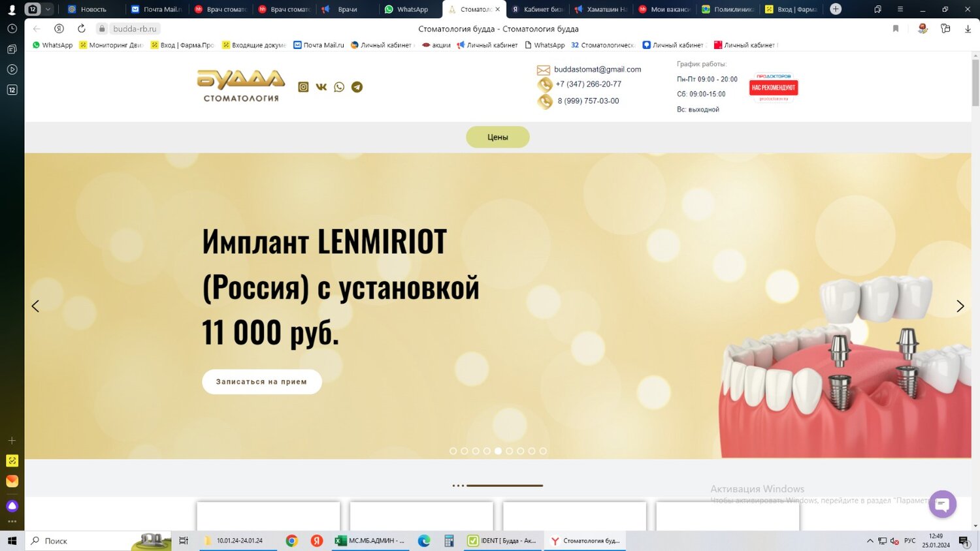Open the browser hamburger menu

(900, 9)
